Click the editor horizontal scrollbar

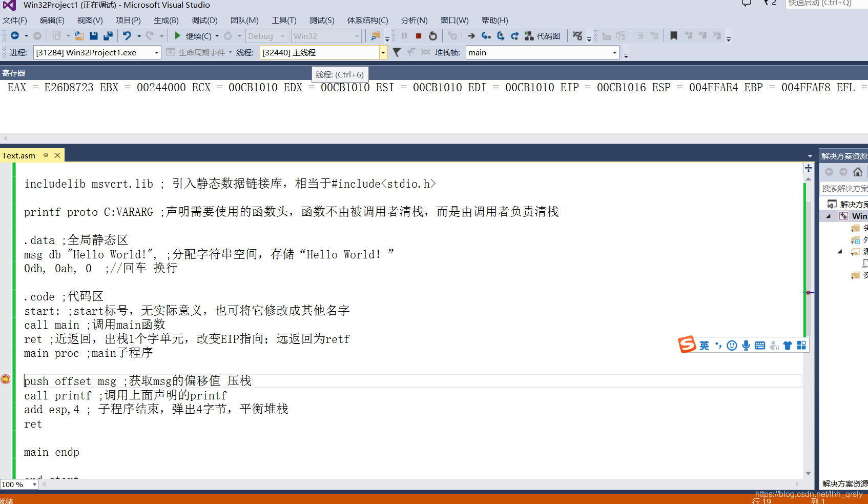point(420,484)
